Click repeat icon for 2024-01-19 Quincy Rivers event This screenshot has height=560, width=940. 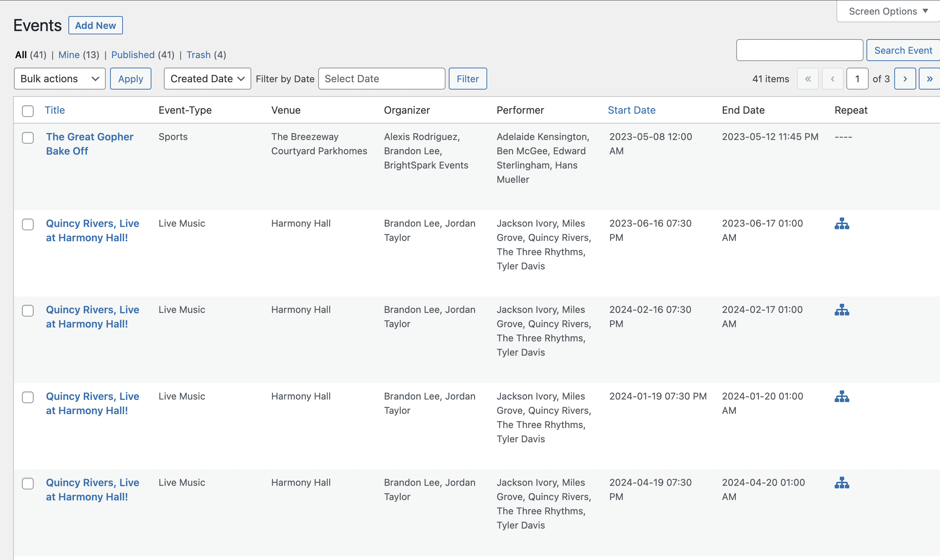click(842, 396)
